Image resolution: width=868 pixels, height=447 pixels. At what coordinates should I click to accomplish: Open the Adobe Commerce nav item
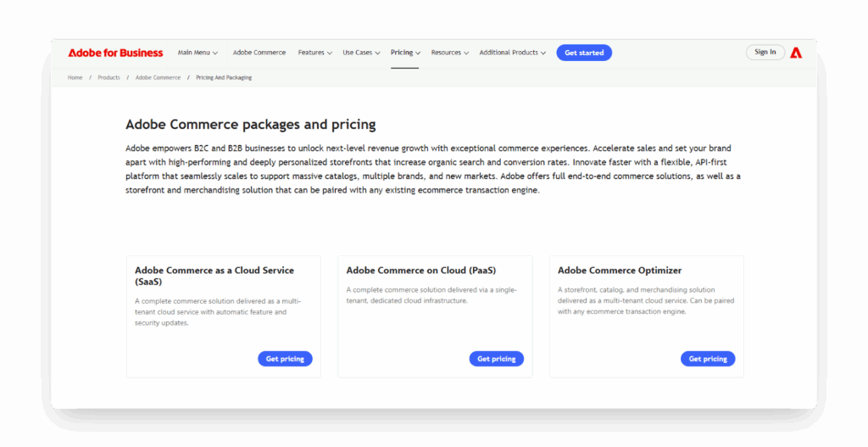tap(259, 53)
